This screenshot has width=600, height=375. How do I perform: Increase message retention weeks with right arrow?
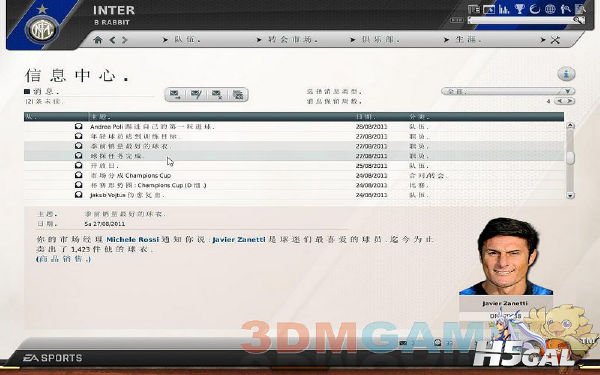tap(570, 101)
